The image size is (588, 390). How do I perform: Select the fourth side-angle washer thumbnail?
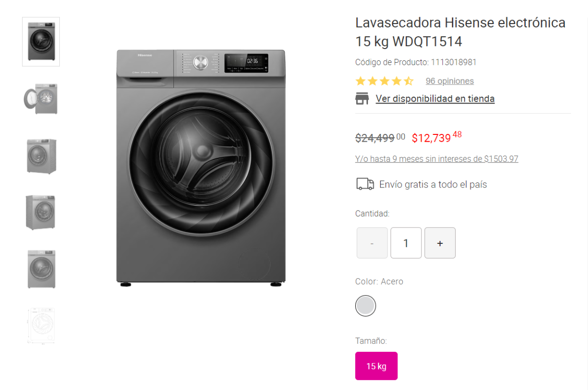41,212
